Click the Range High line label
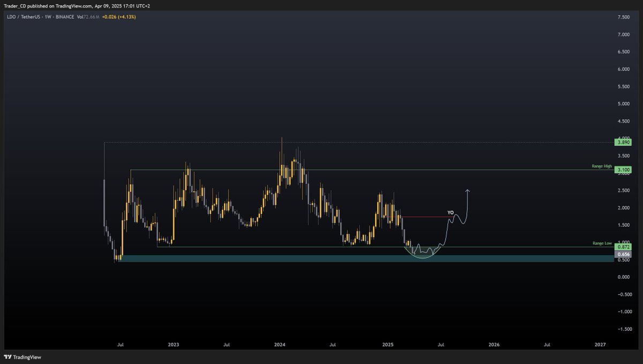 point(602,166)
